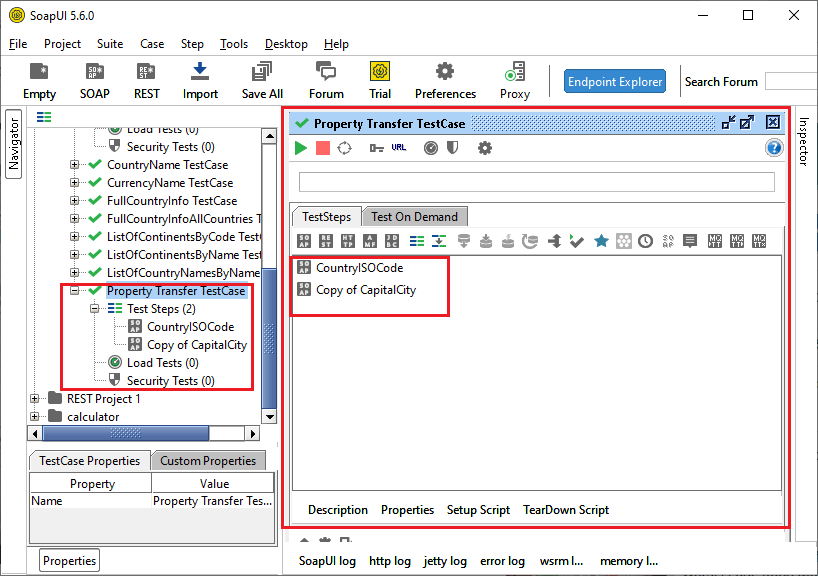Add SOAP request test step icon
The height and width of the screenshot is (576, 818).
coord(304,241)
